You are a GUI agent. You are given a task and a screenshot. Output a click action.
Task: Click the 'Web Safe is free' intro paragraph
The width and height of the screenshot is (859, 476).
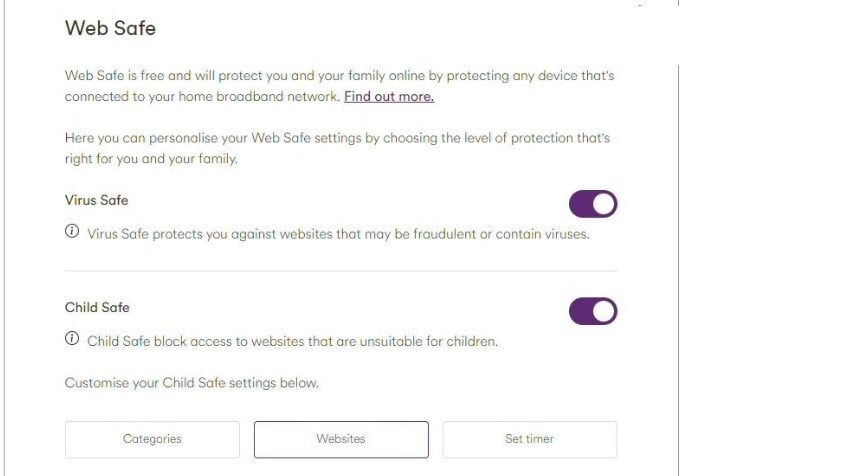[340, 86]
